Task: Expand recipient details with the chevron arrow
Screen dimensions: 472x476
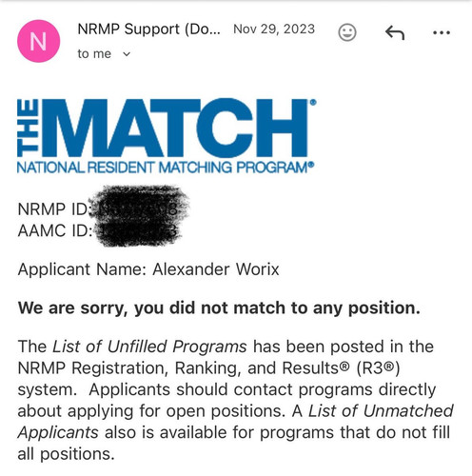Action: (127, 54)
